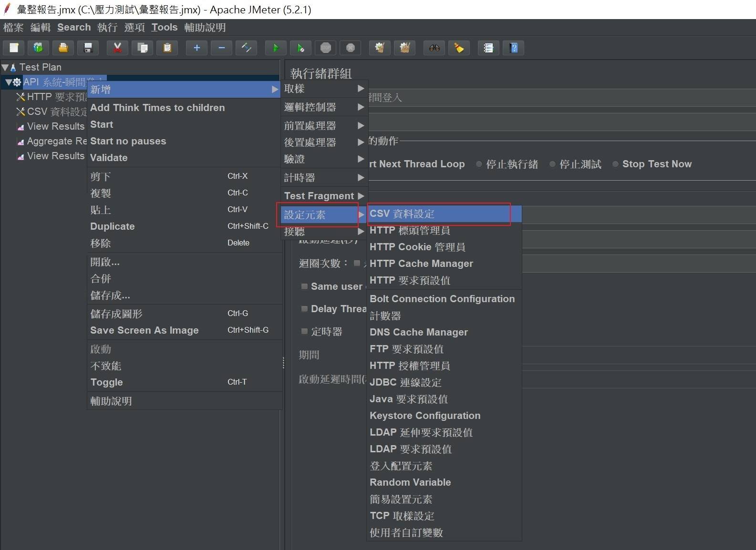The height and width of the screenshot is (550, 756).
Task: Click the Expand all plus icon
Action: (197, 48)
